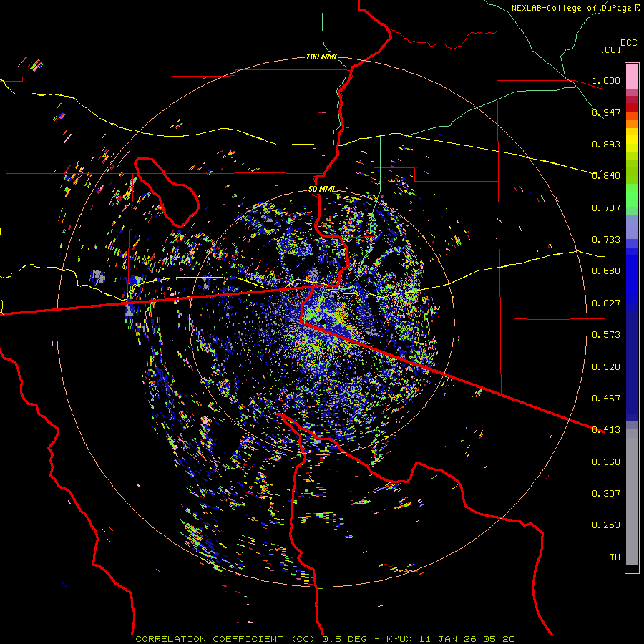Select the 0.947 scale value
The width and height of the screenshot is (644, 644).
click(606, 112)
